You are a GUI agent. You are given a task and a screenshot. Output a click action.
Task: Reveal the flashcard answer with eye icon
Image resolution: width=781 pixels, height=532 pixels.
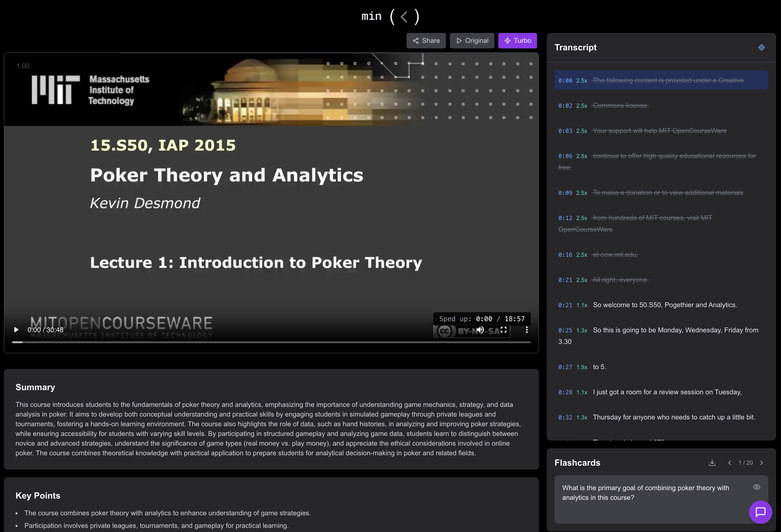pyautogui.click(x=757, y=487)
